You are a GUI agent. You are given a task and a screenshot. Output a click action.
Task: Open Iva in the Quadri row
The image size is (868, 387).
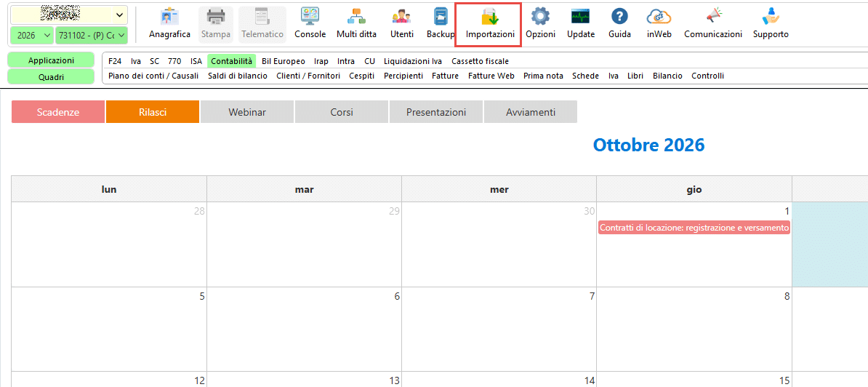click(x=614, y=76)
